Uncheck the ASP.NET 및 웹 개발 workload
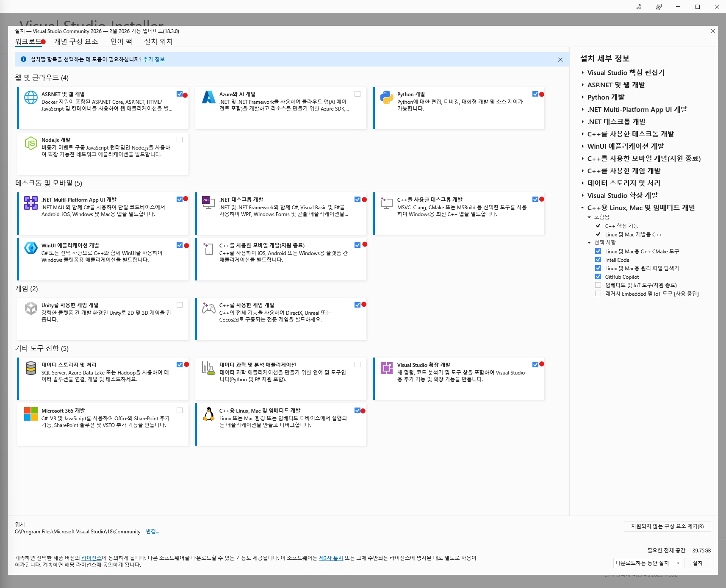726x588 pixels. point(180,94)
